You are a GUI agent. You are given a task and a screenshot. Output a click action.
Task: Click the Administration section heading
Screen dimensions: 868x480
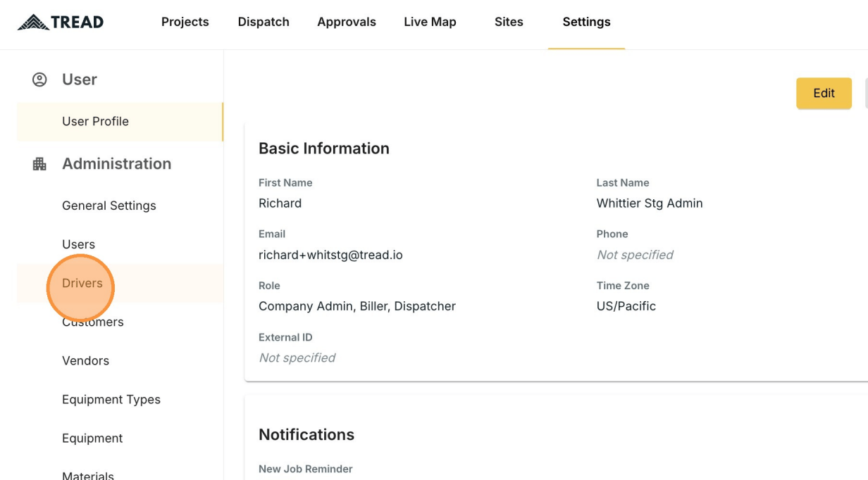117,164
